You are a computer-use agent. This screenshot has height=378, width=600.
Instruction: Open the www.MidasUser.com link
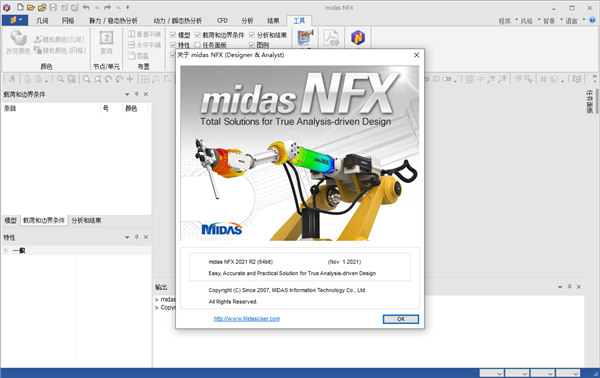[246, 318]
